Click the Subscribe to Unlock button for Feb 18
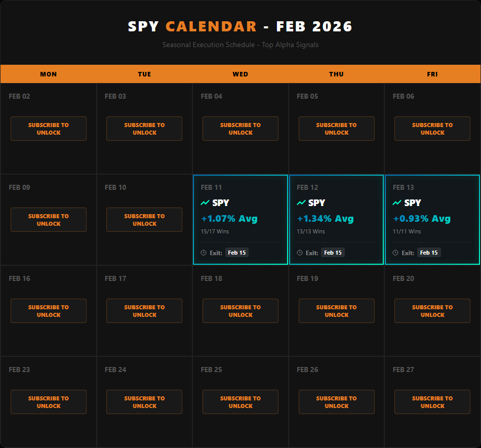This screenshot has width=481, height=448. [240, 311]
